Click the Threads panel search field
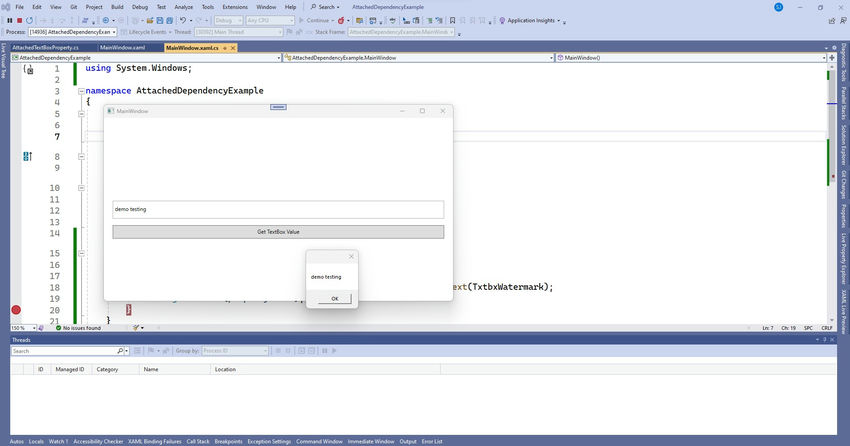850x446 pixels. [x=64, y=351]
